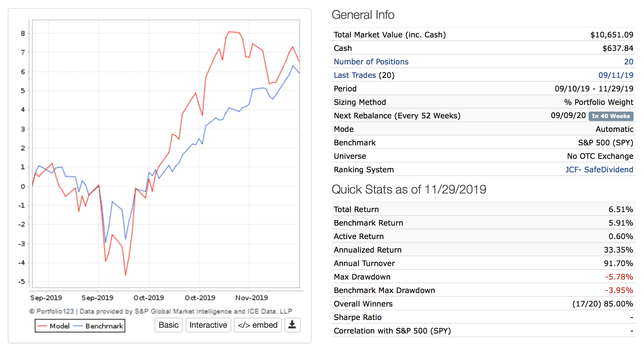Click the In 40 Weeks badge
Screen dimensions: 644x350
611,116
